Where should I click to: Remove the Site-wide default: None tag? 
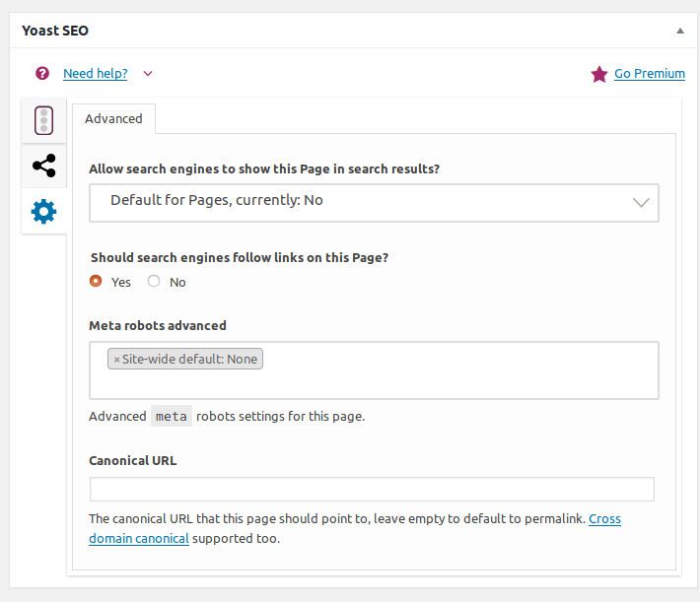116,360
